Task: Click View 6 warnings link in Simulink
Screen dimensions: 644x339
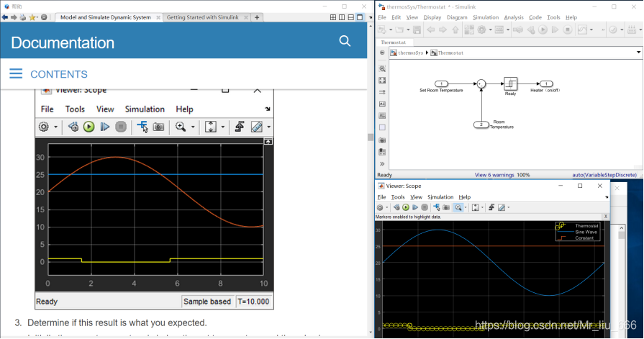Action: (494, 175)
